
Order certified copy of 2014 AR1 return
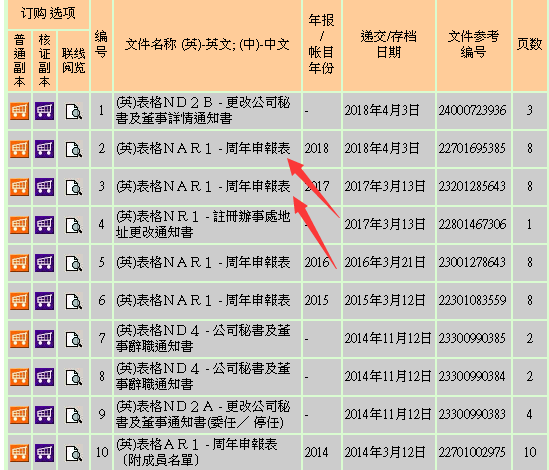[x=44, y=452]
